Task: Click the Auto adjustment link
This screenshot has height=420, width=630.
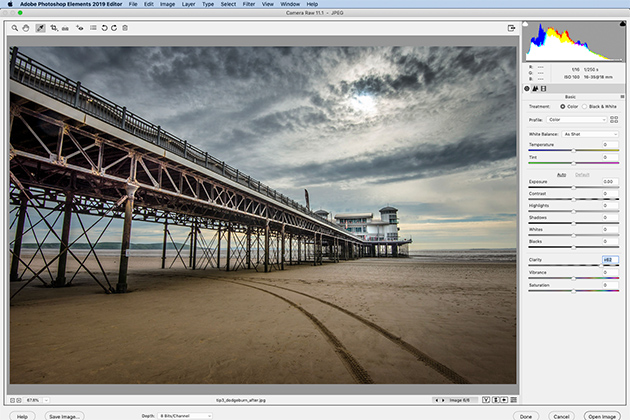Action: pos(561,175)
